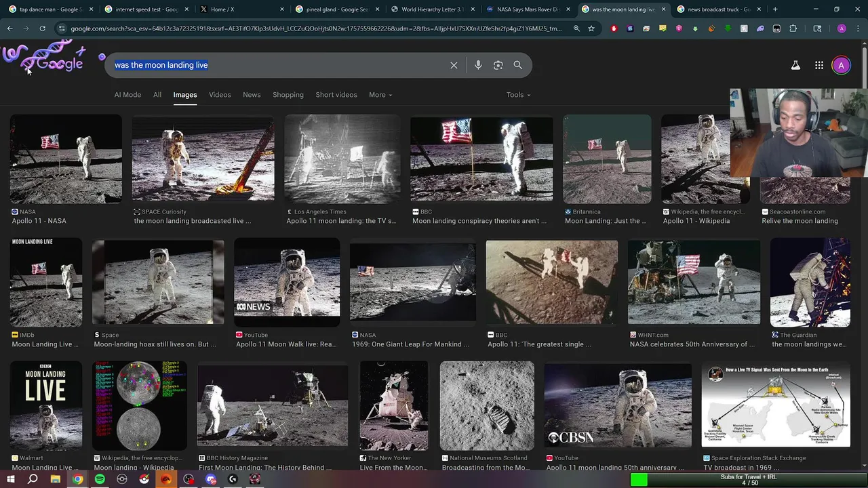Open the live TV signal diagram thumbnail

[x=776, y=405]
